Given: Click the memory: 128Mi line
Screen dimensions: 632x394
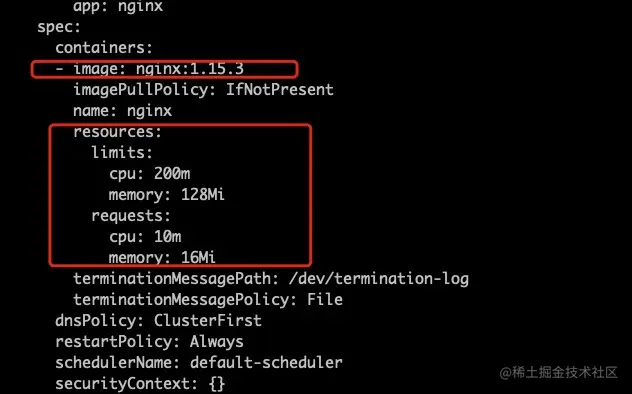Looking at the screenshot, I should 166,195.
